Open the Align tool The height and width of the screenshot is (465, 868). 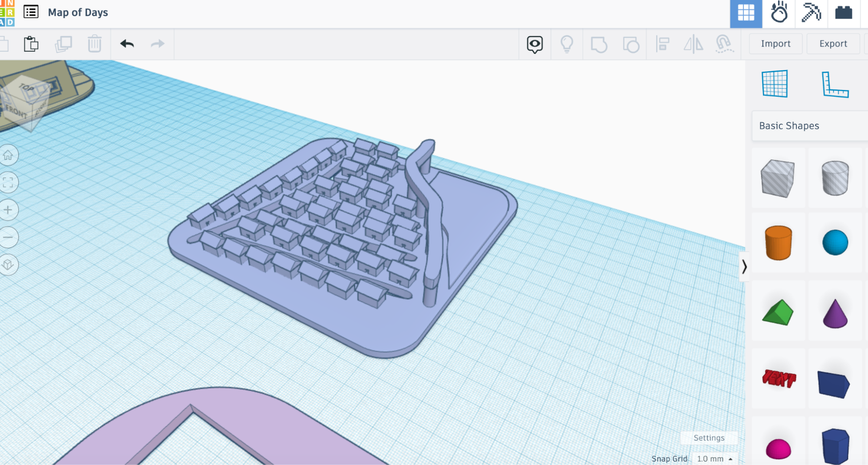[662, 44]
